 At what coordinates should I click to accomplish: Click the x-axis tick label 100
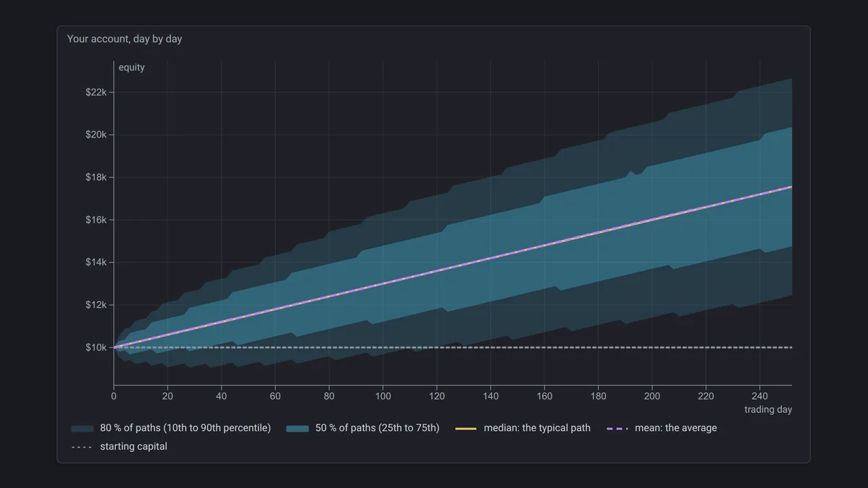[383, 396]
